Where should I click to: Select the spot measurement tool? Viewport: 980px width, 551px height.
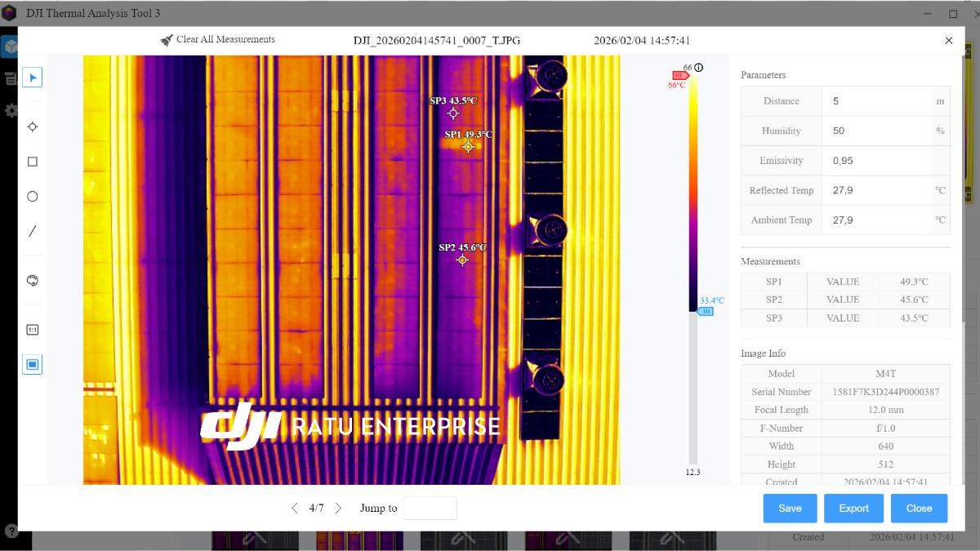click(33, 127)
